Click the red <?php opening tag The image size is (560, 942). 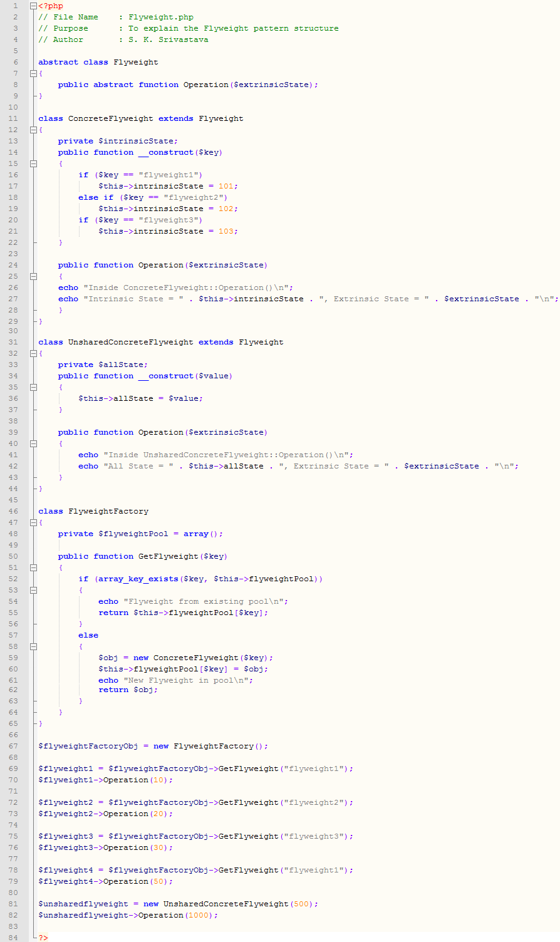[x=51, y=6]
